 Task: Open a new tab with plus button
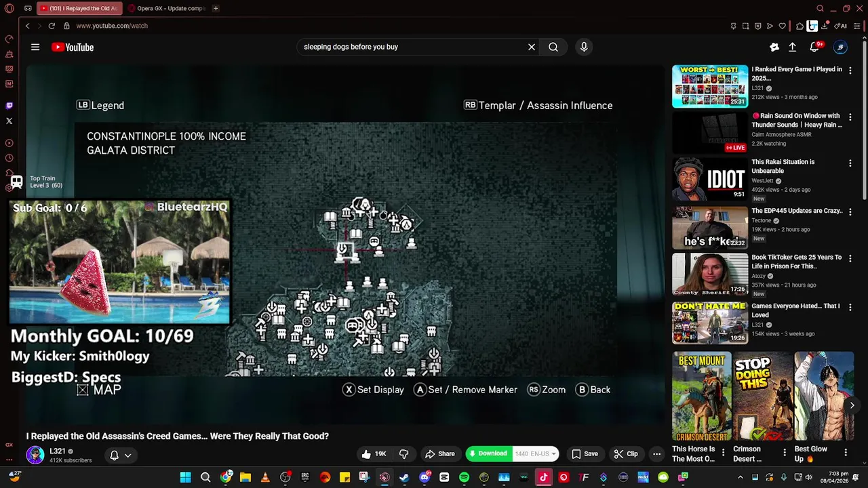click(x=216, y=8)
